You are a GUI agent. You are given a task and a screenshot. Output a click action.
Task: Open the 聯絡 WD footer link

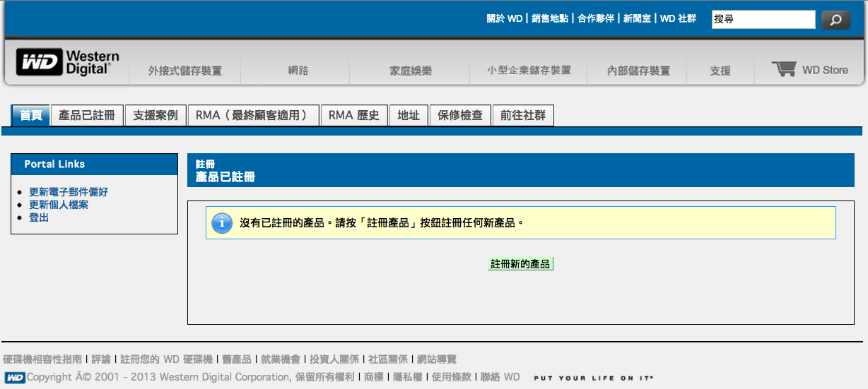500,377
